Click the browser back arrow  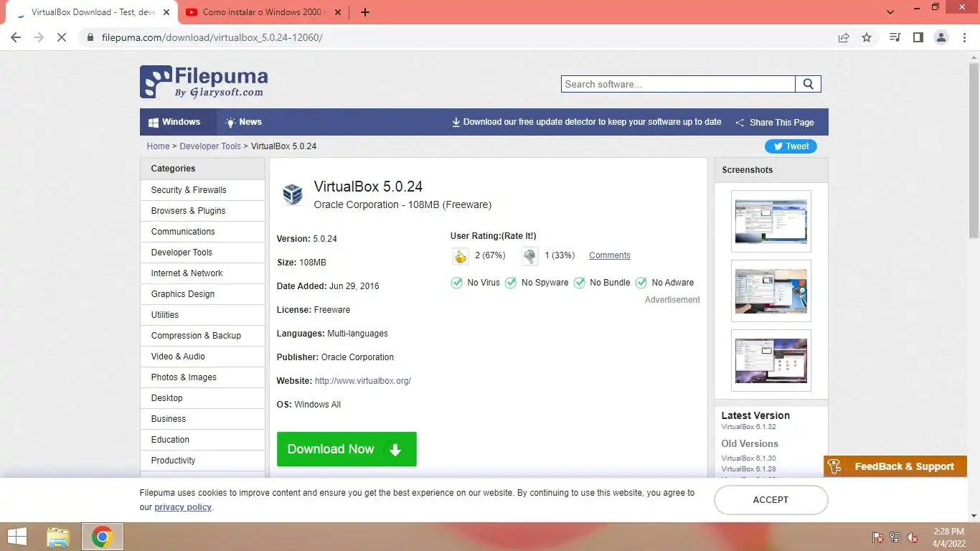(16, 37)
